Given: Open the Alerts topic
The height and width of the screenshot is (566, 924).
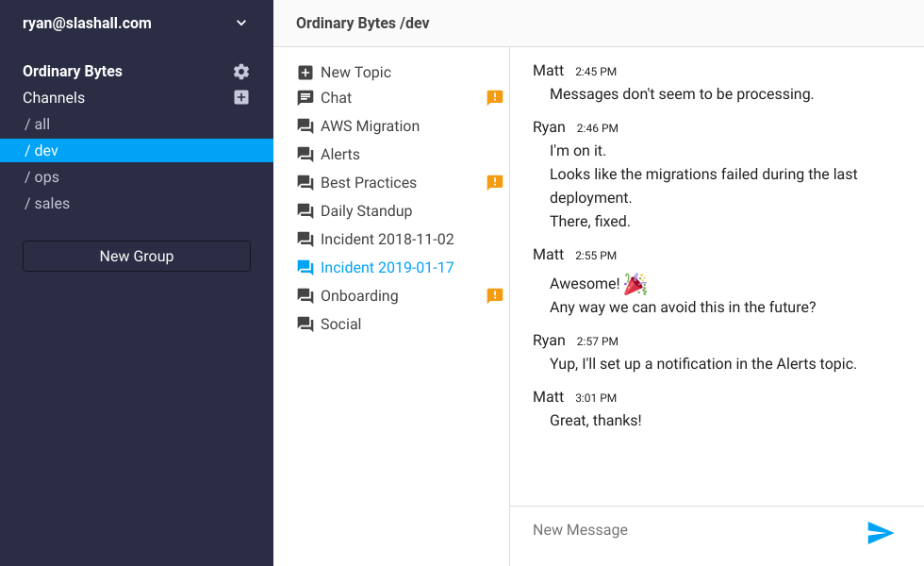Looking at the screenshot, I should pos(340,155).
